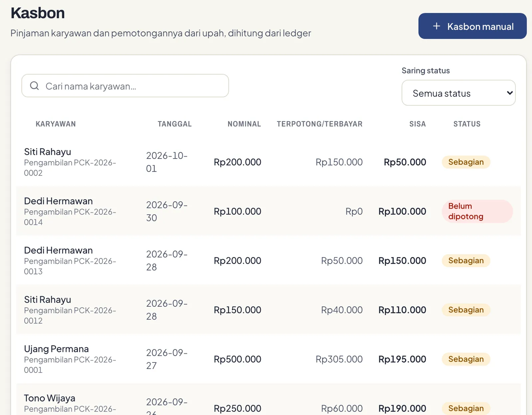Viewport: 532px width, 415px height.
Task: Click nominal Rp250.000 cell
Action: point(237,408)
